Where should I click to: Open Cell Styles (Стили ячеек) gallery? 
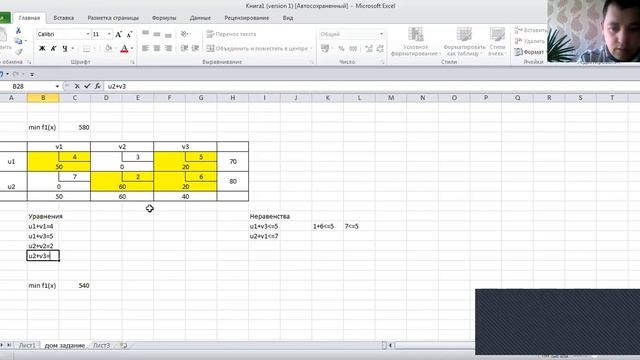[497, 42]
